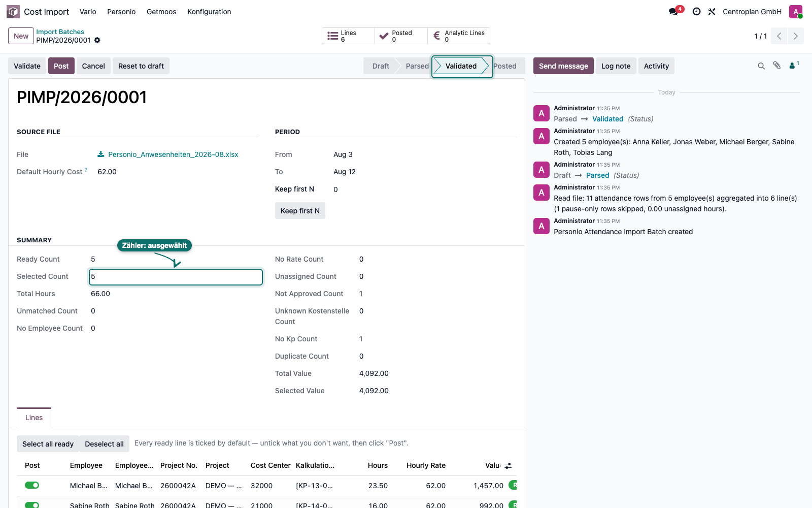
Task: Open the record actions gear icon
Action: (x=97, y=40)
